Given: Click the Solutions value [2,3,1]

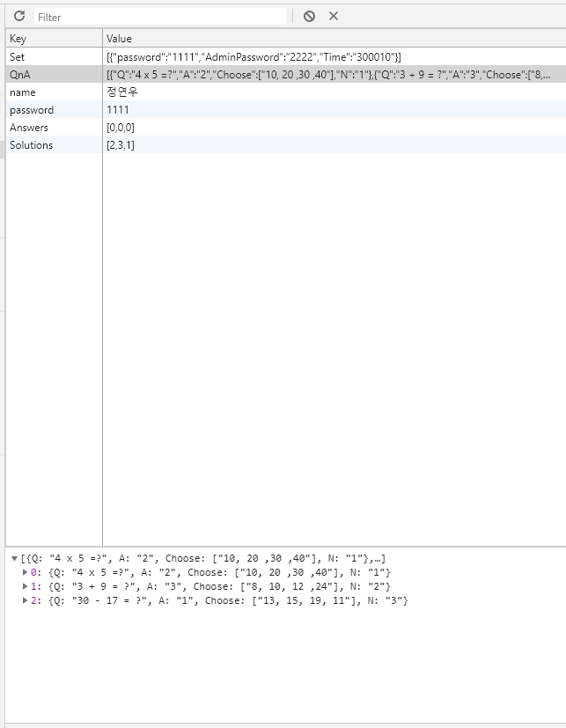Looking at the screenshot, I should click(x=121, y=145).
